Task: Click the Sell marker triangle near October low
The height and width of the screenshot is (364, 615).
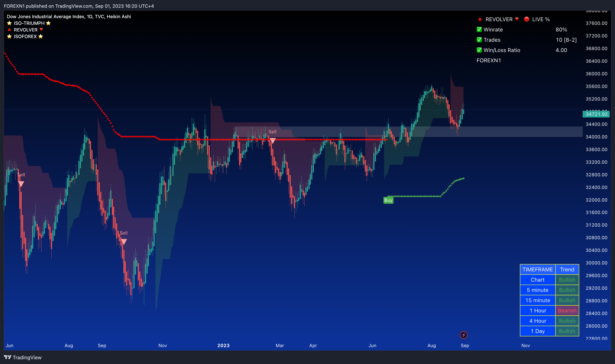Action: pos(124,242)
